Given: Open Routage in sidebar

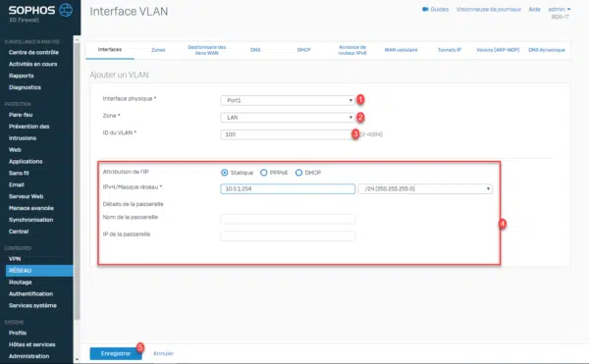Looking at the screenshot, I should click(21, 282).
